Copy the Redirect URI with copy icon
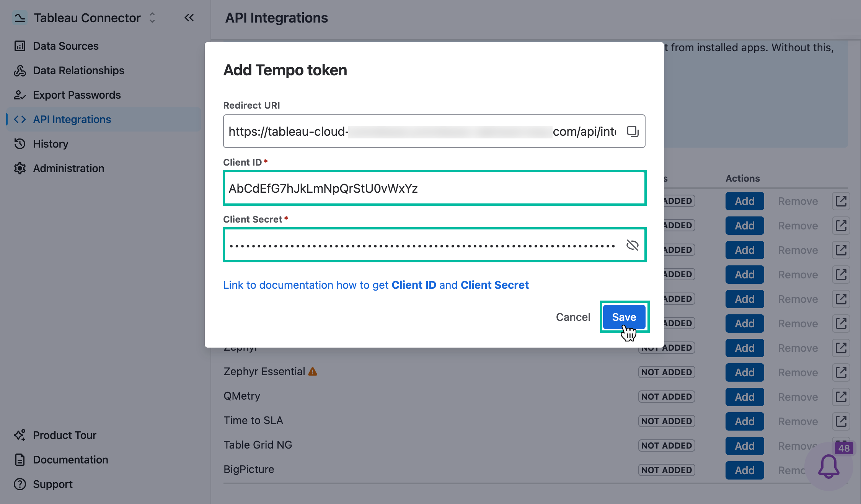Viewport: 861px width, 504px height. (633, 131)
